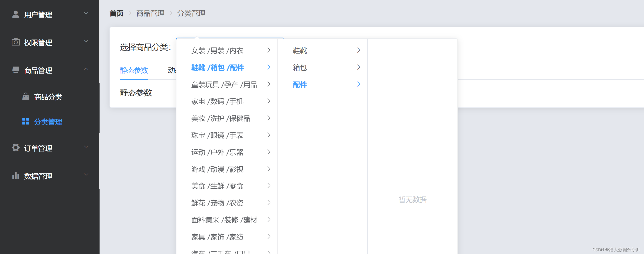The height and width of the screenshot is (254, 644).
Task: Expand the 数据管理 submenu arrow
Action: click(x=86, y=175)
